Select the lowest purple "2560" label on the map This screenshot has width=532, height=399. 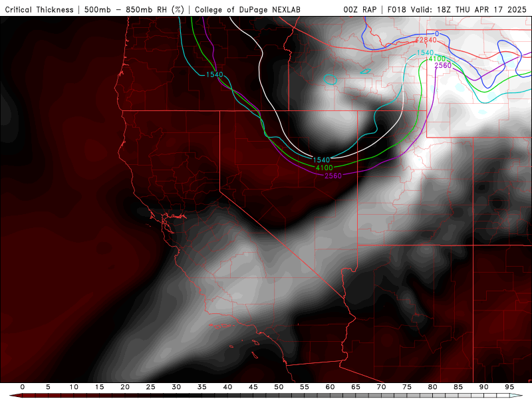(333, 176)
